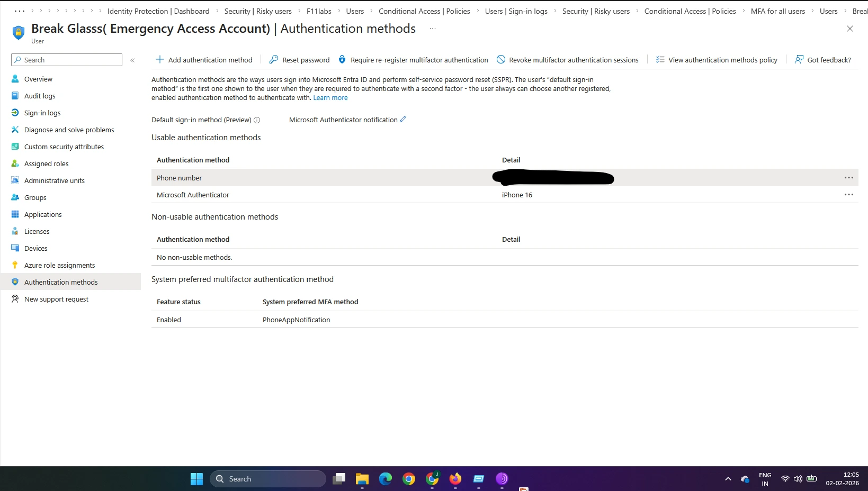Navigate to Identity Protection Dashboard breadcrumb
This screenshot has height=491, width=868.
tap(158, 11)
